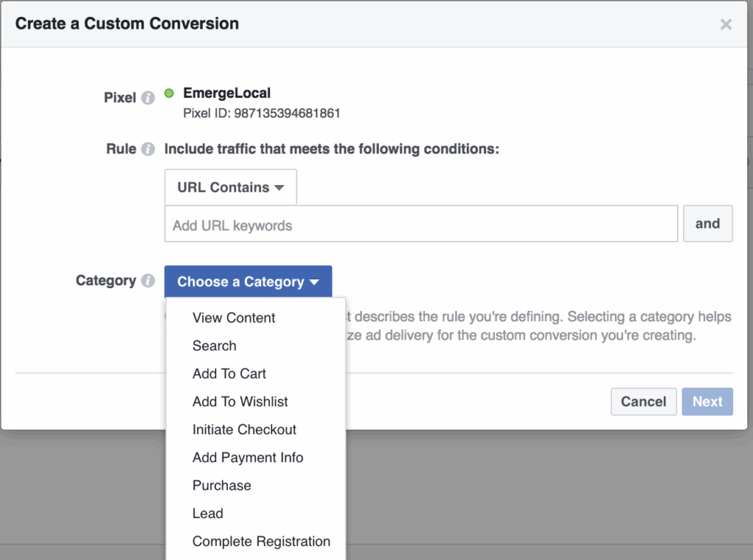Select Initiate Checkout category
Screen dimensions: 753x560
(244, 429)
